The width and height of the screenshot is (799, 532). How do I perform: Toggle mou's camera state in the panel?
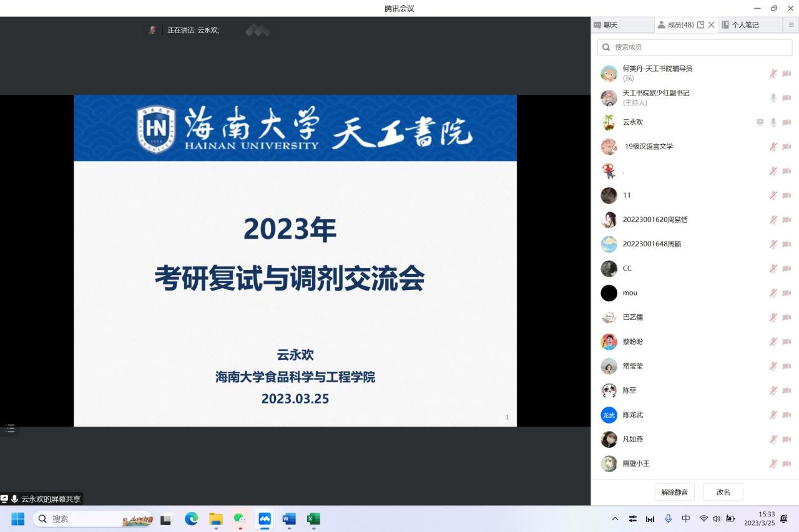787,293
